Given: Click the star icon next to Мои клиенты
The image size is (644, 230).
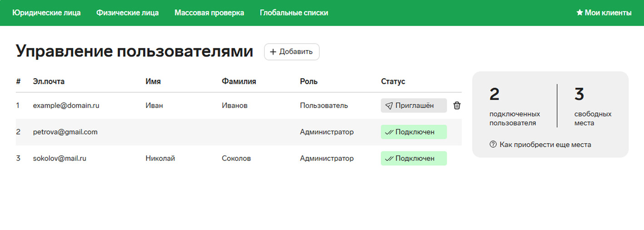Looking at the screenshot, I should click(x=580, y=13).
